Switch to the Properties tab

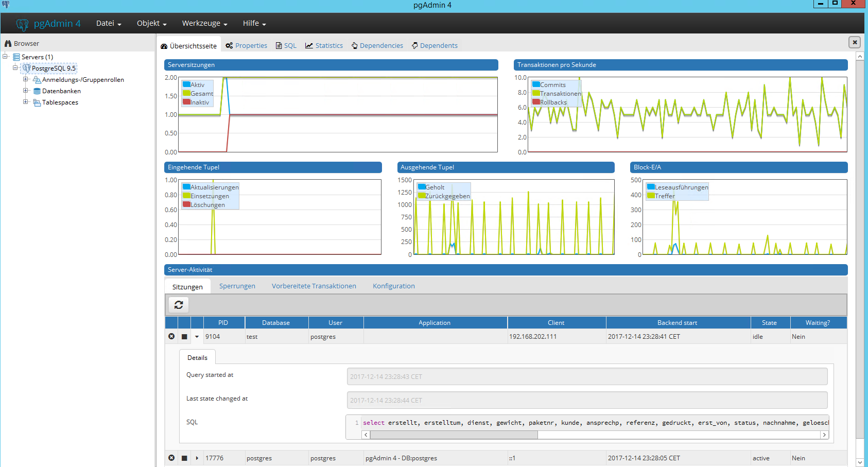click(x=246, y=45)
